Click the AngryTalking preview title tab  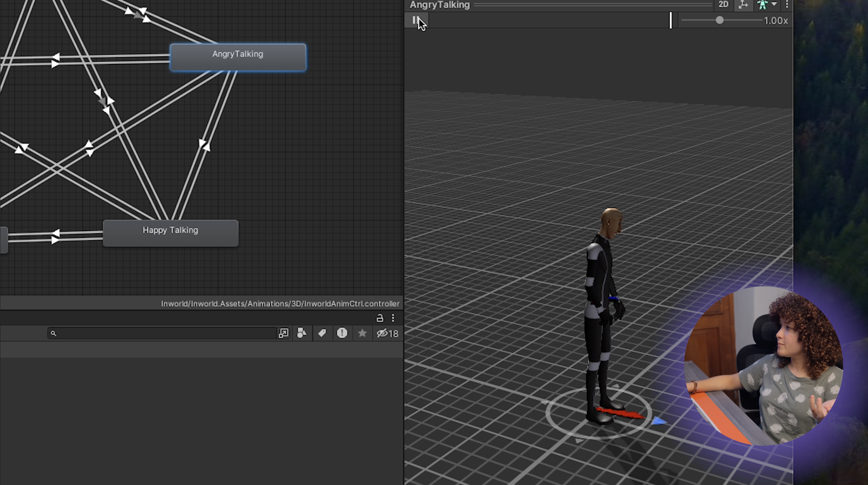pos(439,5)
